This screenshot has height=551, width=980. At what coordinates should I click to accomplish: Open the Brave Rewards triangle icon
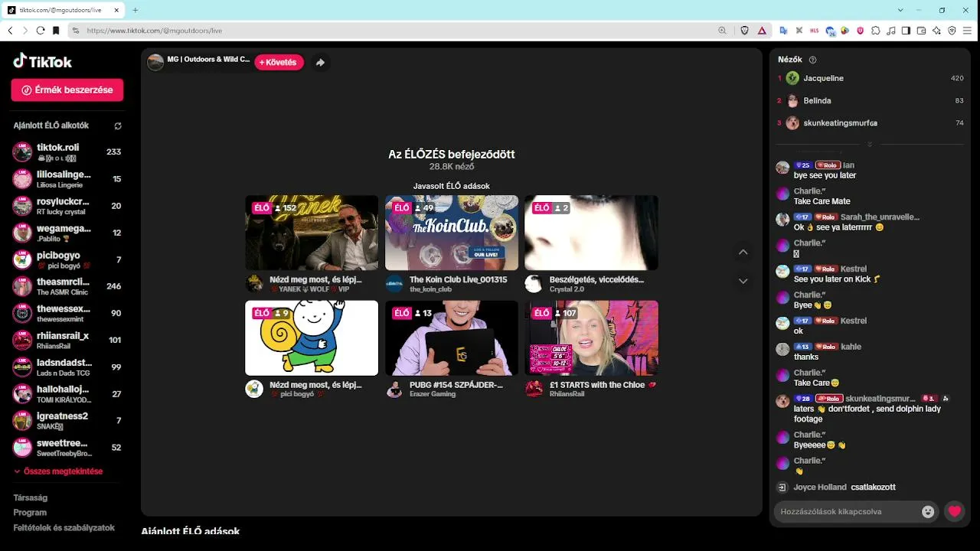coord(762,31)
